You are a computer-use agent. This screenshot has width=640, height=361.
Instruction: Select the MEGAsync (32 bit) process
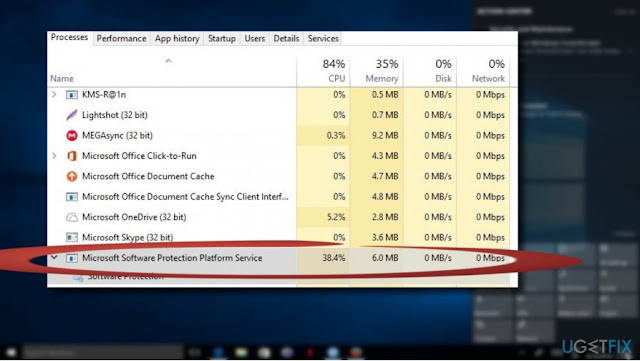click(x=278, y=136)
